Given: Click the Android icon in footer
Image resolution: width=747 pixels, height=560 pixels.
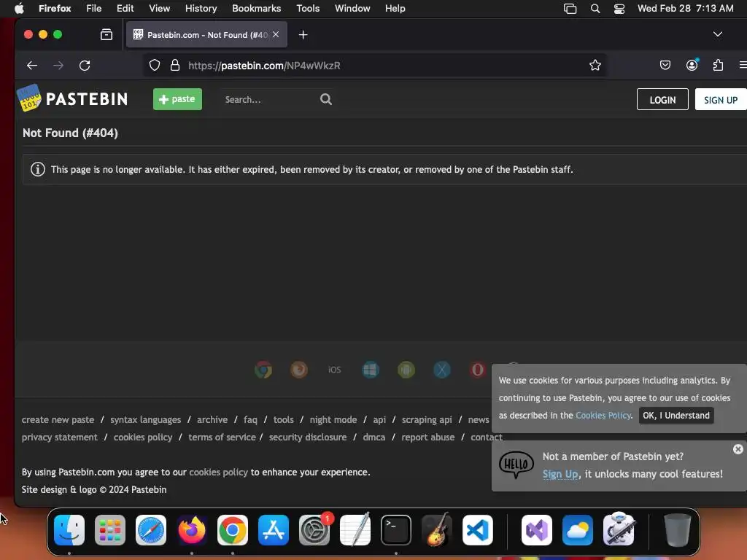Looking at the screenshot, I should point(406,370).
